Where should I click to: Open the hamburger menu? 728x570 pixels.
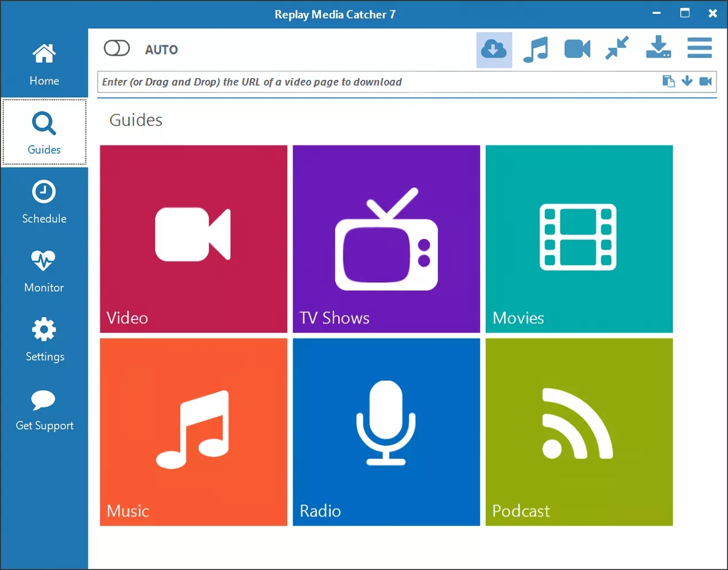699,49
